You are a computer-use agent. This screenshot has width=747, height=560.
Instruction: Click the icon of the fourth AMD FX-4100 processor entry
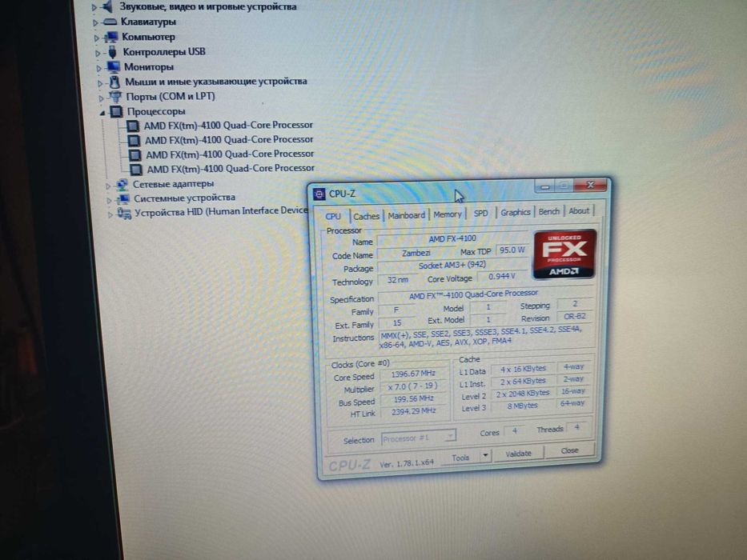[136, 170]
